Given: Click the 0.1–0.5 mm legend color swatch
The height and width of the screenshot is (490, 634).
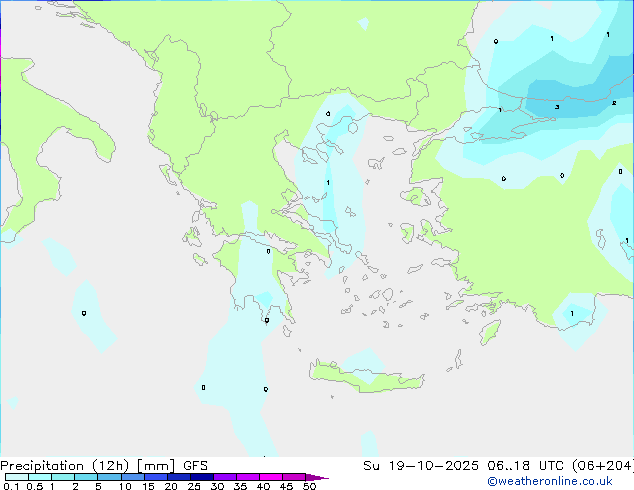Looking at the screenshot, I should tap(17, 477).
